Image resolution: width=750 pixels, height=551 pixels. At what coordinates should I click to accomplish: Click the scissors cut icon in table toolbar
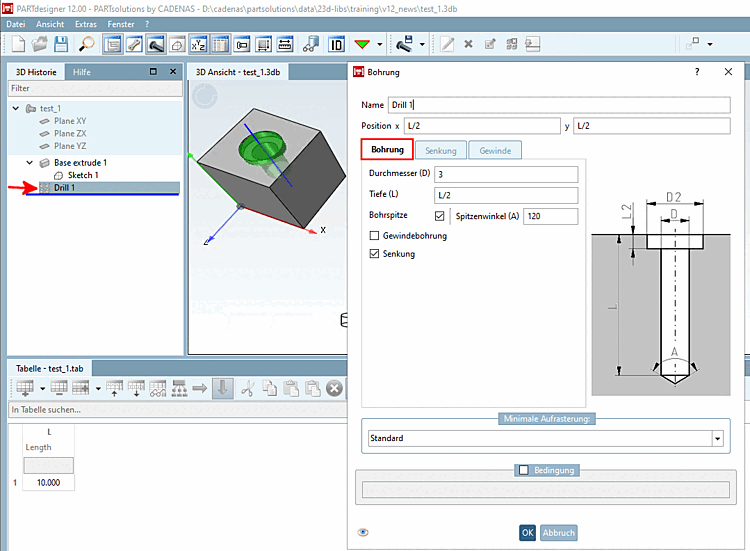tap(248, 388)
